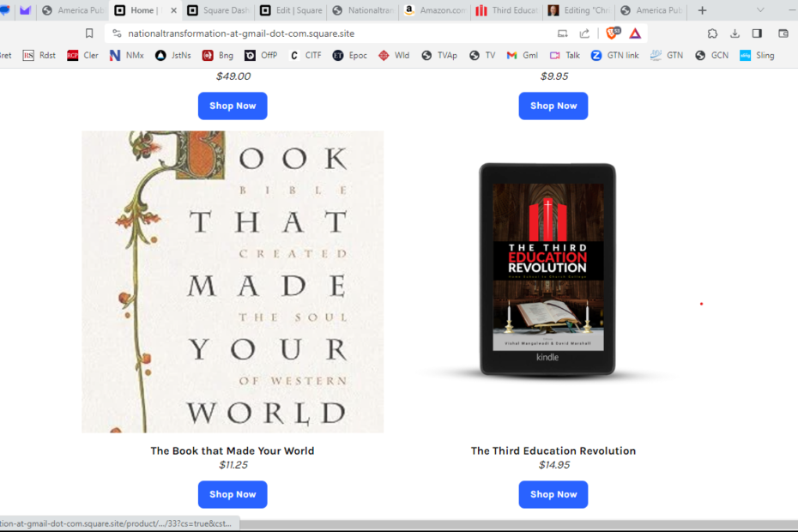Open the TVAp bookmark
The width and height of the screenshot is (798, 532).
point(439,56)
